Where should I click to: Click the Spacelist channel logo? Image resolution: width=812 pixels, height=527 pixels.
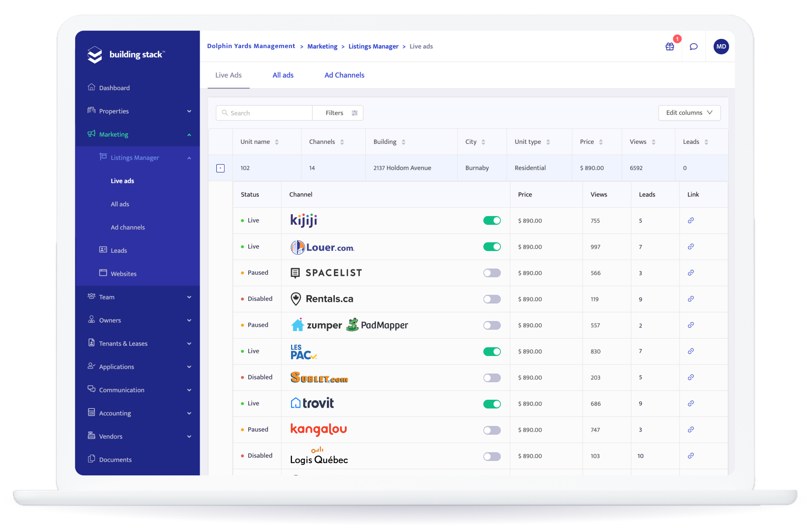pyautogui.click(x=326, y=273)
